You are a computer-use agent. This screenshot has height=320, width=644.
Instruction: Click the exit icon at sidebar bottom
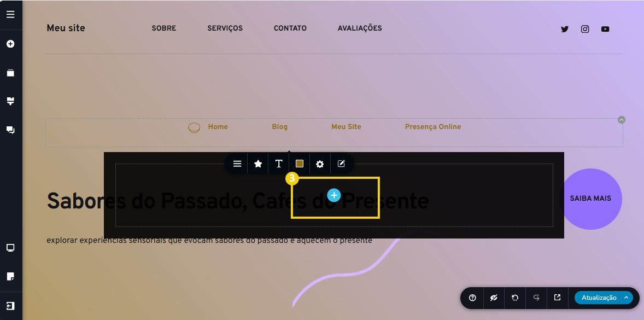coord(10,305)
